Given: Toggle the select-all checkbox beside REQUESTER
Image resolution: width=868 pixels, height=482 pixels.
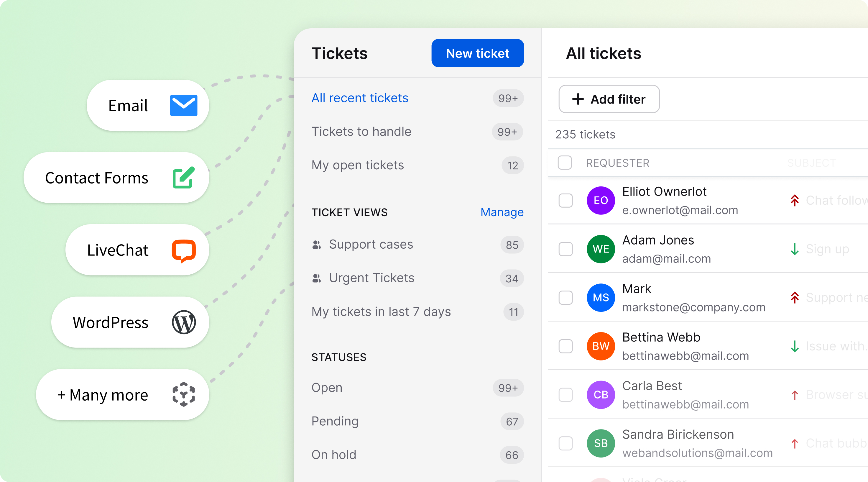Looking at the screenshot, I should [565, 163].
